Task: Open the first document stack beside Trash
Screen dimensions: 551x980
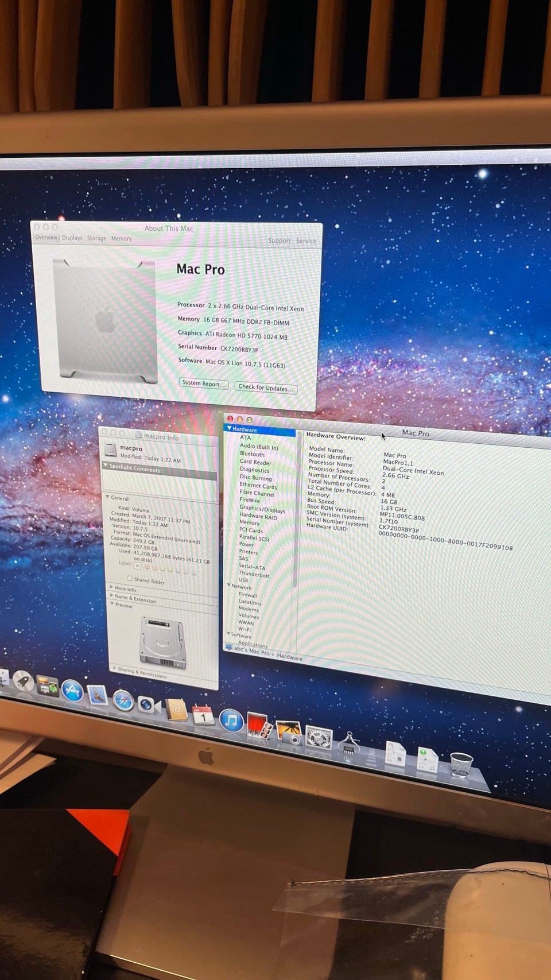Action: (396, 753)
